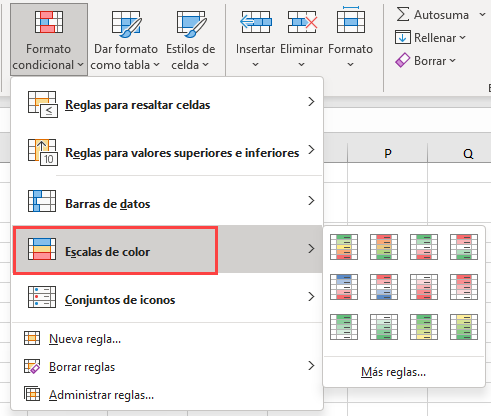Screen dimensions: 491x416
Task: Apply the white-to-red color scale
Action: 424,287
